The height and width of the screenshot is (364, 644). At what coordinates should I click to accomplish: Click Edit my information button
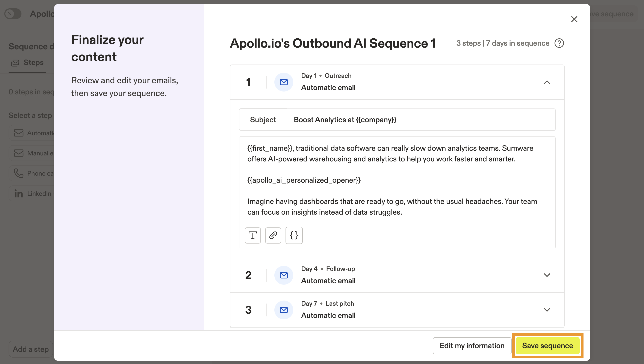[472, 346]
